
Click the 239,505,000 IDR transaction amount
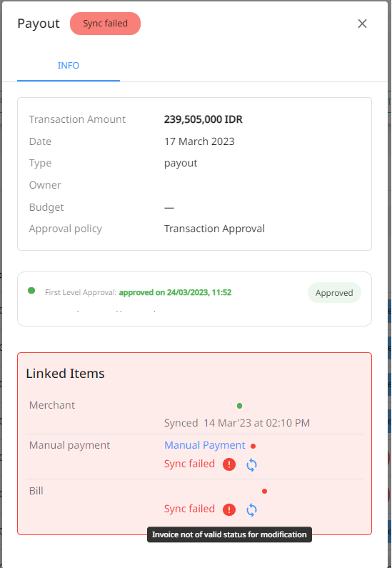pos(203,119)
